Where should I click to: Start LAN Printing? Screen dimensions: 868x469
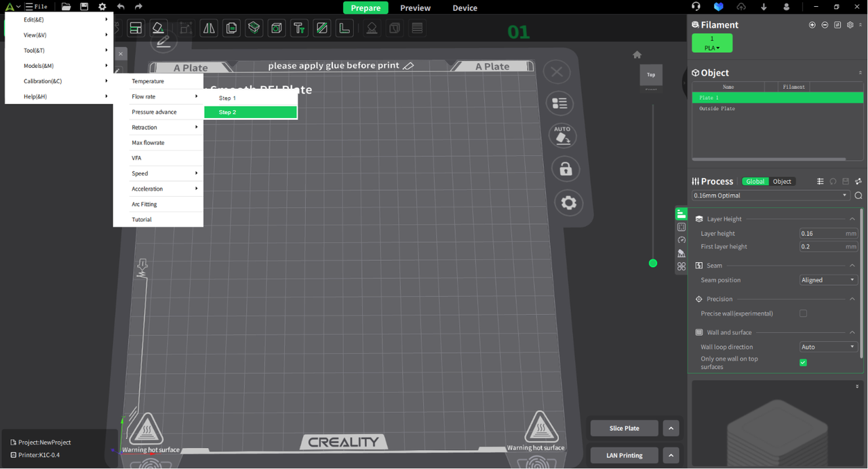tap(624, 455)
